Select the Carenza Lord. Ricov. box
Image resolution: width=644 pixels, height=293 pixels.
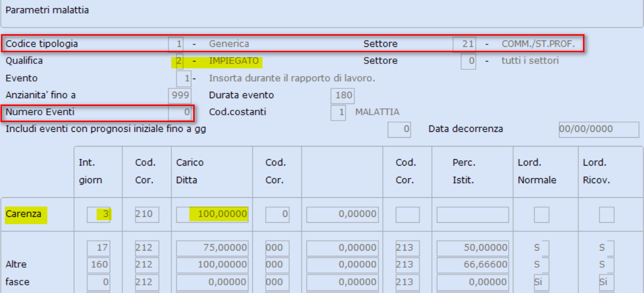(606, 214)
